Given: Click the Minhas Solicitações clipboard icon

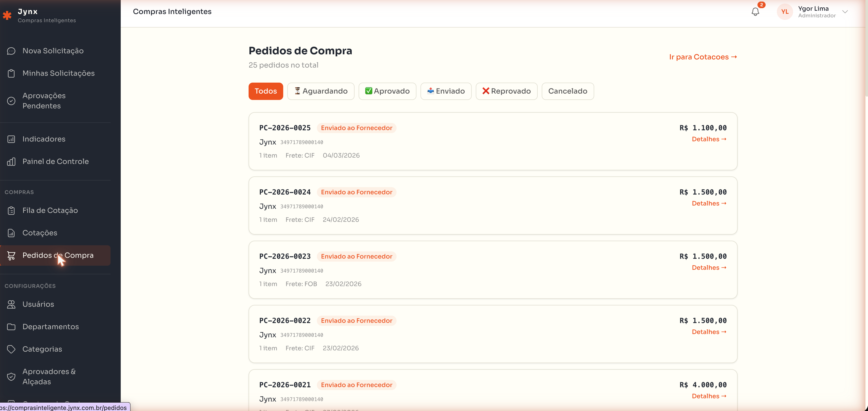Looking at the screenshot, I should (11, 73).
